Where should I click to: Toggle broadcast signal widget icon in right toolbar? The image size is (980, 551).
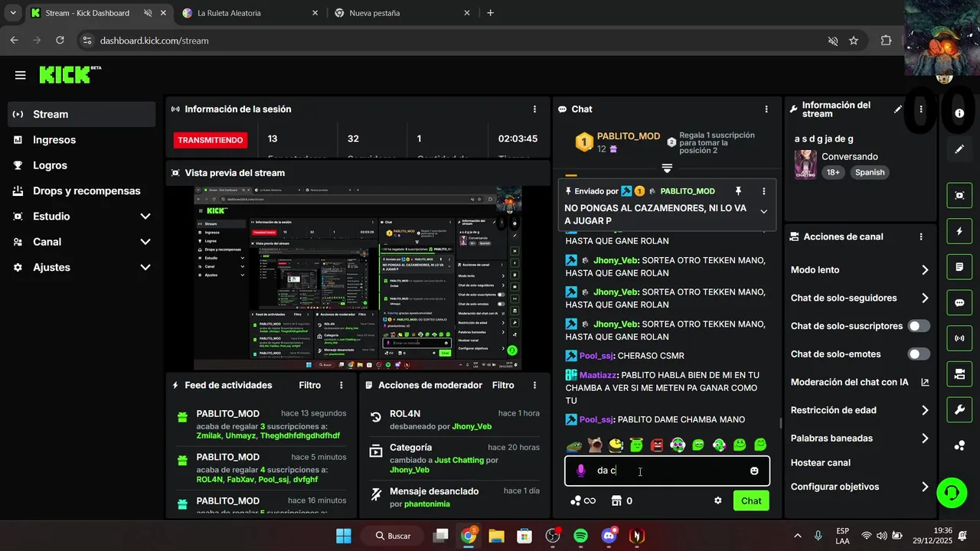(959, 337)
